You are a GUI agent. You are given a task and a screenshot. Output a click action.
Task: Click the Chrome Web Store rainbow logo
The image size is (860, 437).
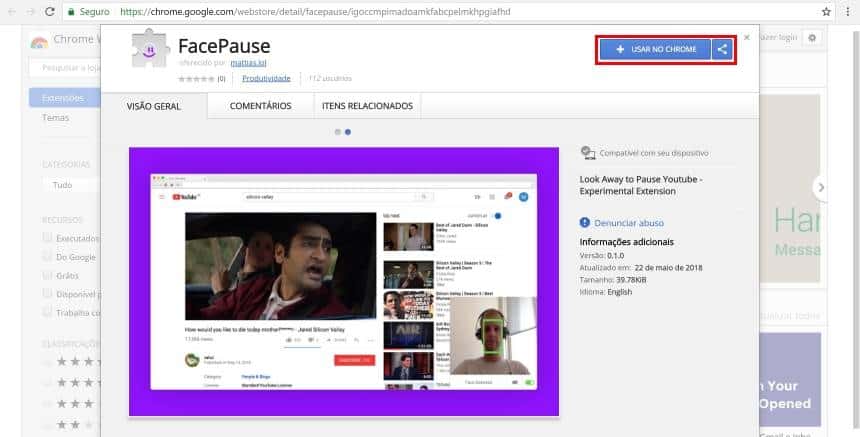(39, 43)
